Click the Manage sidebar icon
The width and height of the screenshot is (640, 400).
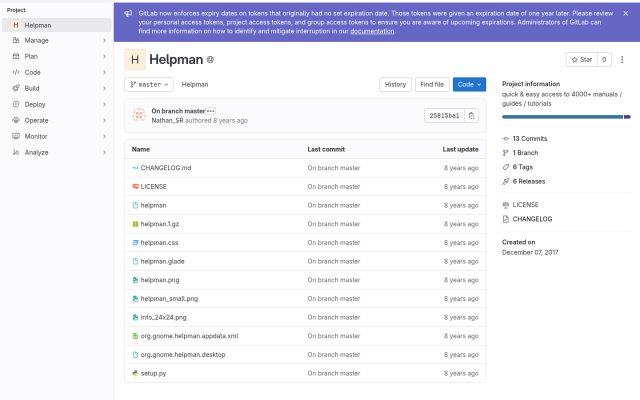[16, 40]
